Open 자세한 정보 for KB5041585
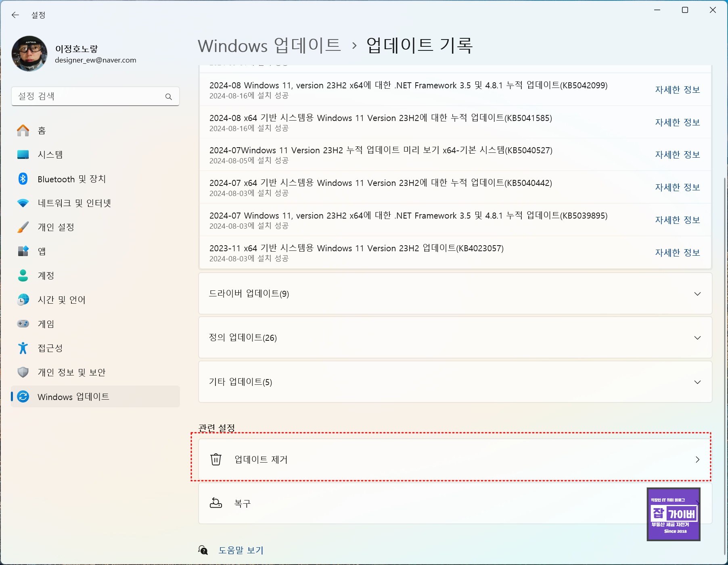The height and width of the screenshot is (565, 728). pyautogui.click(x=677, y=122)
